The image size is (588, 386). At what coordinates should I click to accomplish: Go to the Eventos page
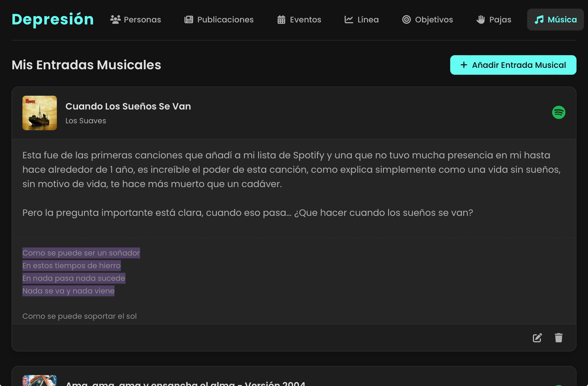305,20
